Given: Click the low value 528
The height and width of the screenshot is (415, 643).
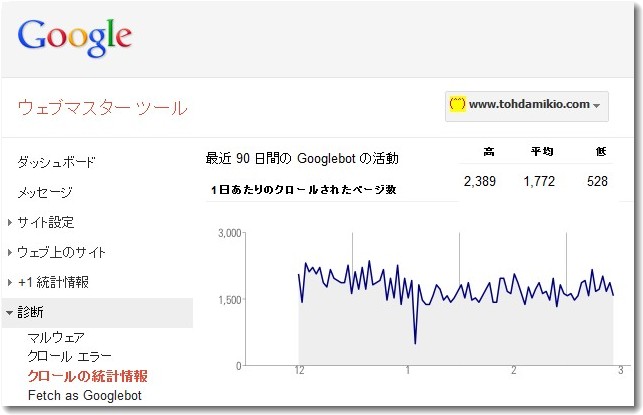Looking at the screenshot, I should pyautogui.click(x=597, y=181).
